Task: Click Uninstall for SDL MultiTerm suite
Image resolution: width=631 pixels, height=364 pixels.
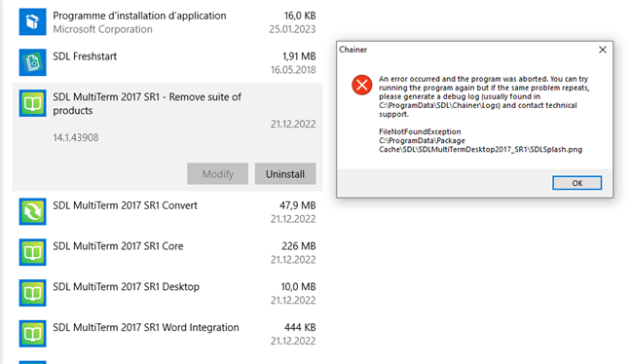Action: (285, 174)
